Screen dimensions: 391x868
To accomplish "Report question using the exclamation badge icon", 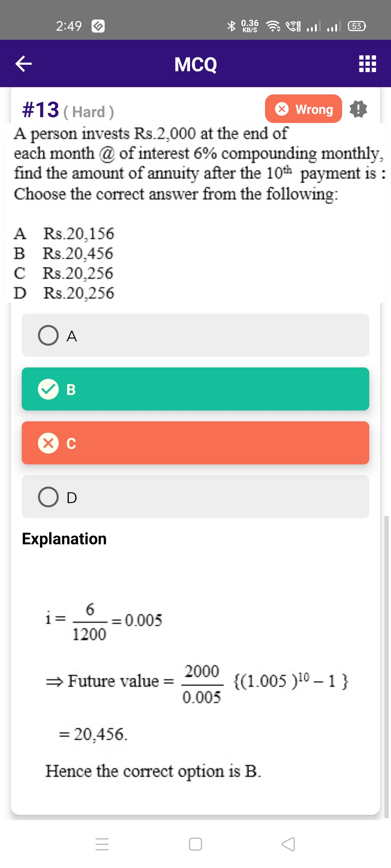I will point(358,109).
